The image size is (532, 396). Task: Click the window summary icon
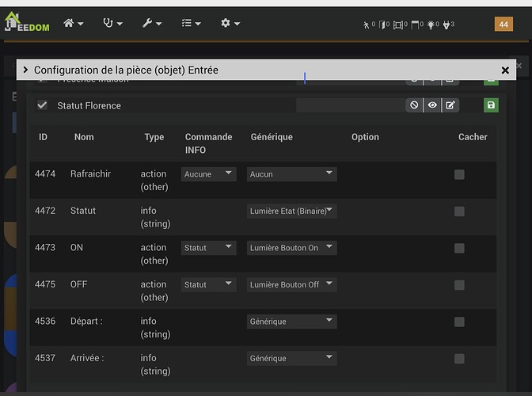coord(400,25)
